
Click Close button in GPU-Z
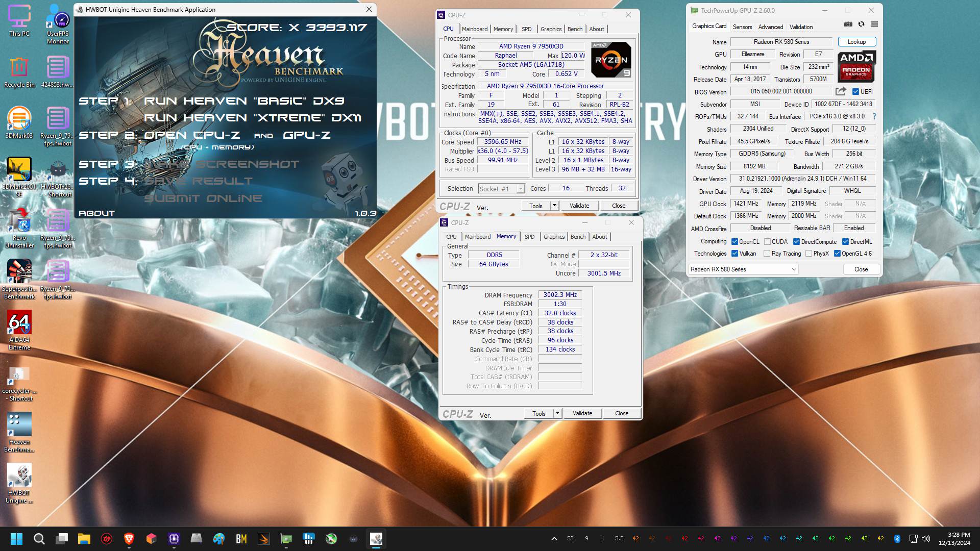pyautogui.click(x=861, y=269)
